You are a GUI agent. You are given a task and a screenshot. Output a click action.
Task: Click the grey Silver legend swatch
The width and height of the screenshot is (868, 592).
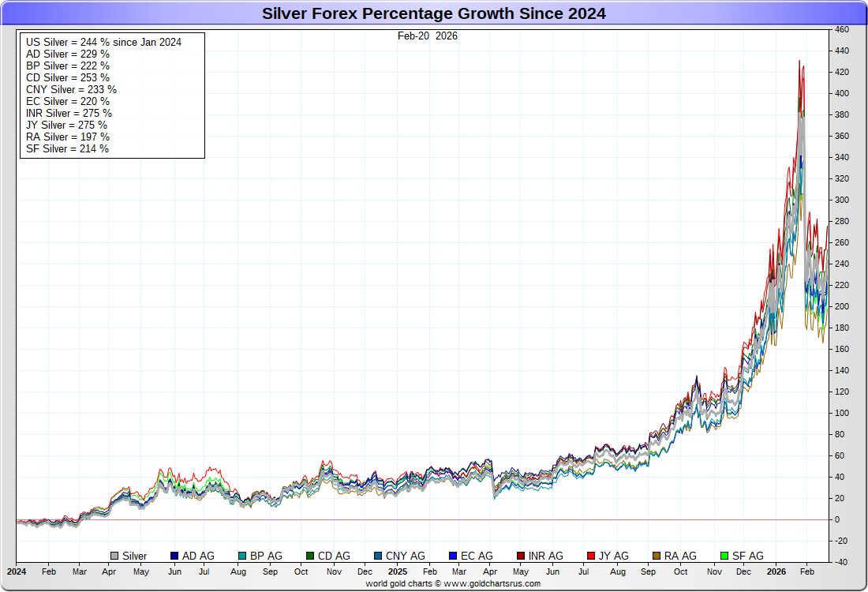[x=115, y=556]
